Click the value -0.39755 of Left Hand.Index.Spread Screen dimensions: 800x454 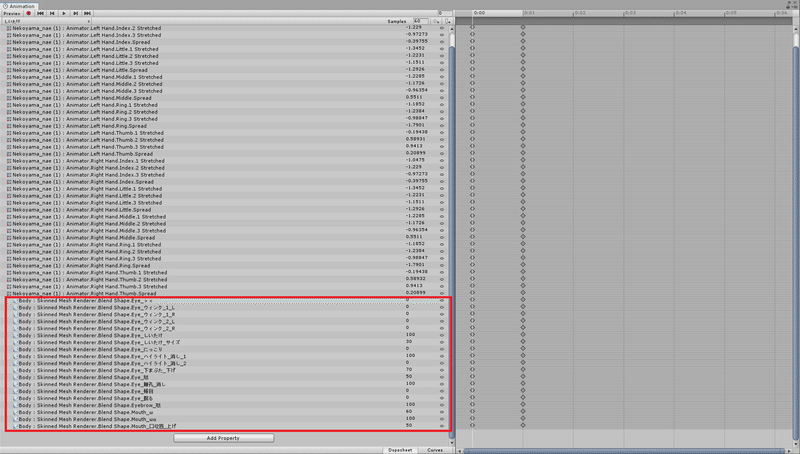click(x=416, y=41)
